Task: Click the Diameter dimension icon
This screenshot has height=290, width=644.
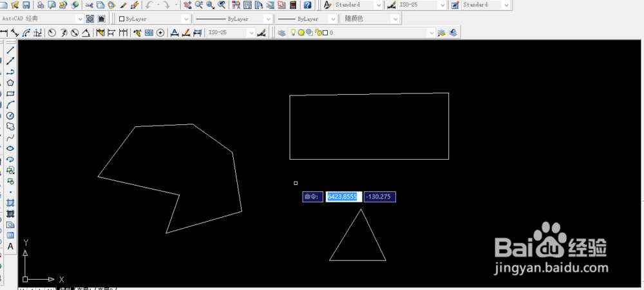Action: [75, 32]
